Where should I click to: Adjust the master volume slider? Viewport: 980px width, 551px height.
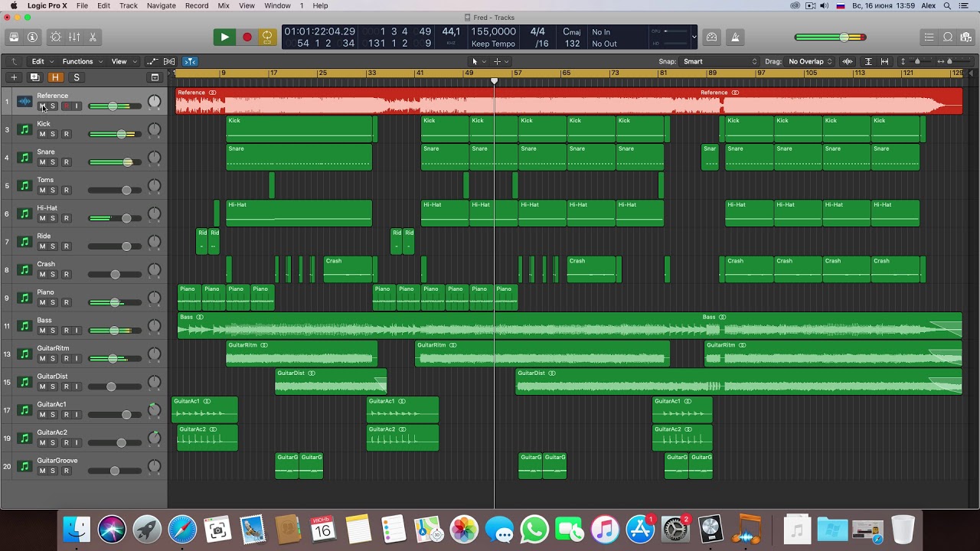click(x=831, y=37)
